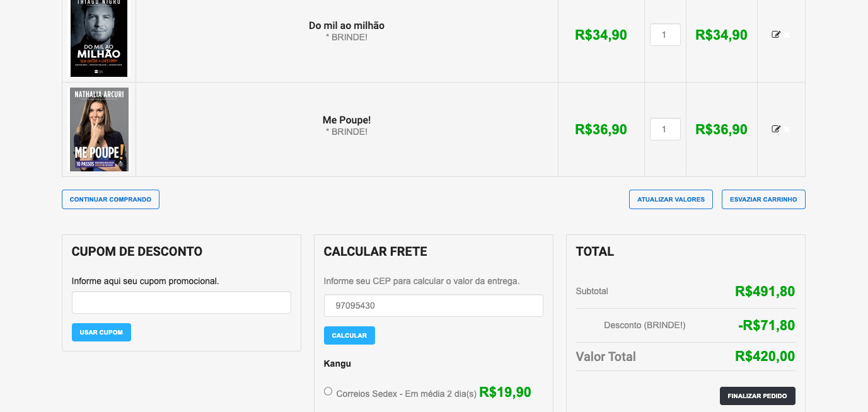868x412 pixels.
Task: Remove Do mil ao milhão using X icon
Action: (787, 35)
